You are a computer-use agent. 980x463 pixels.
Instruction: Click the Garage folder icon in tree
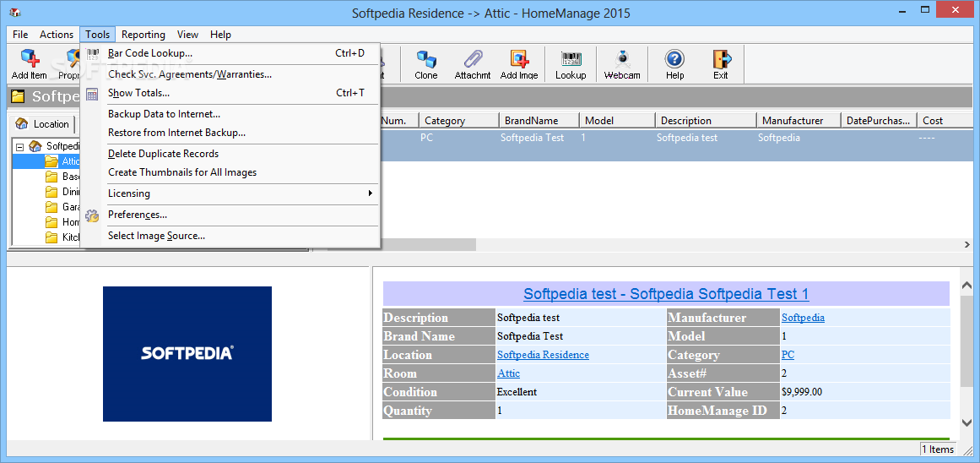(51, 207)
